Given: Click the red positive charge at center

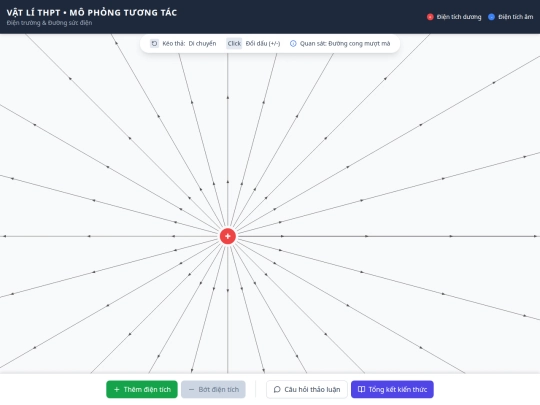Looking at the screenshot, I should pyautogui.click(x=228, y=236).
